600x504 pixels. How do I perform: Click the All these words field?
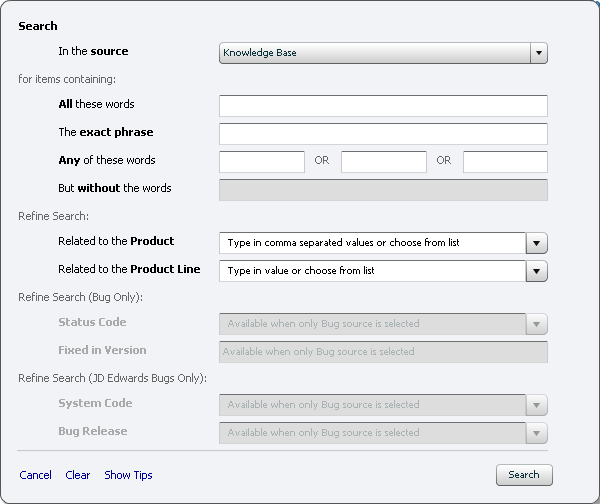383,106
